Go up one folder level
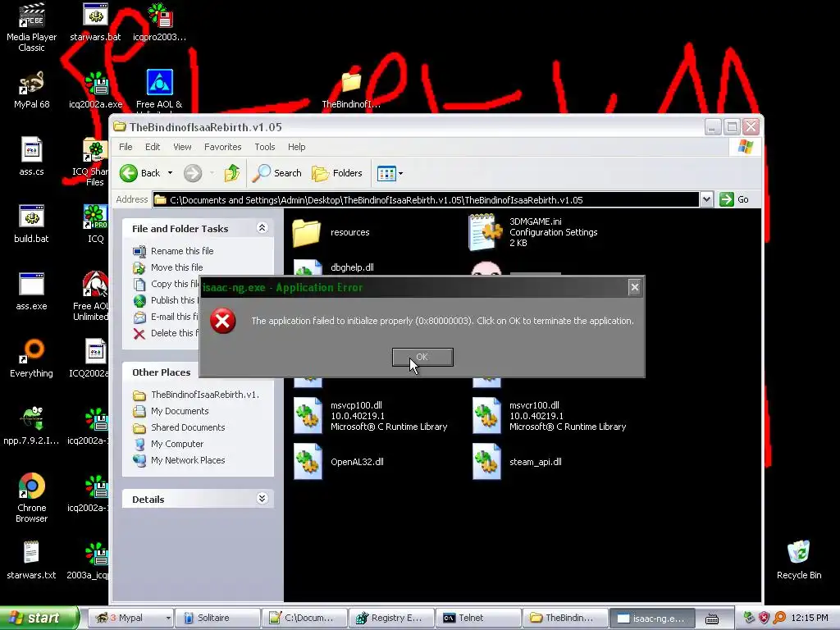840x630 pixels. [x=232, y=173]
